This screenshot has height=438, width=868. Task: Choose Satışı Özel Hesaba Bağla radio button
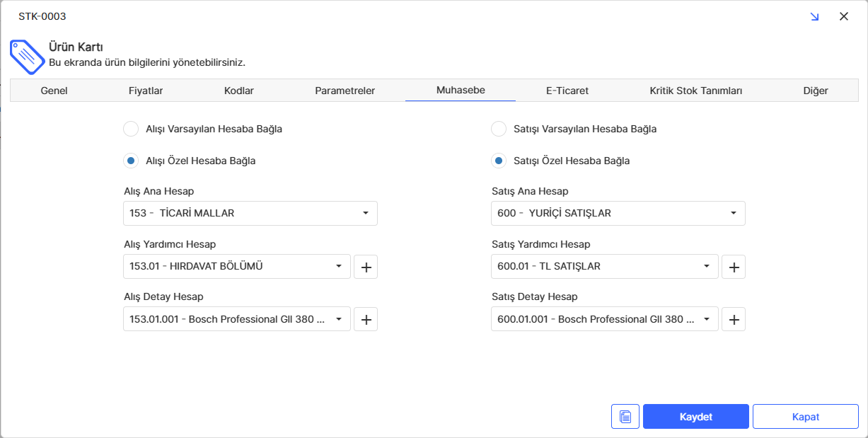[x=499, y=161]
